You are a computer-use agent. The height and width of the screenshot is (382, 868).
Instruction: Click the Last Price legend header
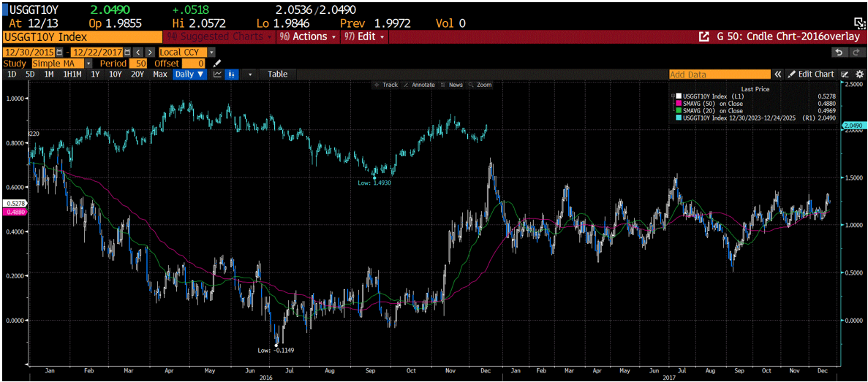[755, 89]
